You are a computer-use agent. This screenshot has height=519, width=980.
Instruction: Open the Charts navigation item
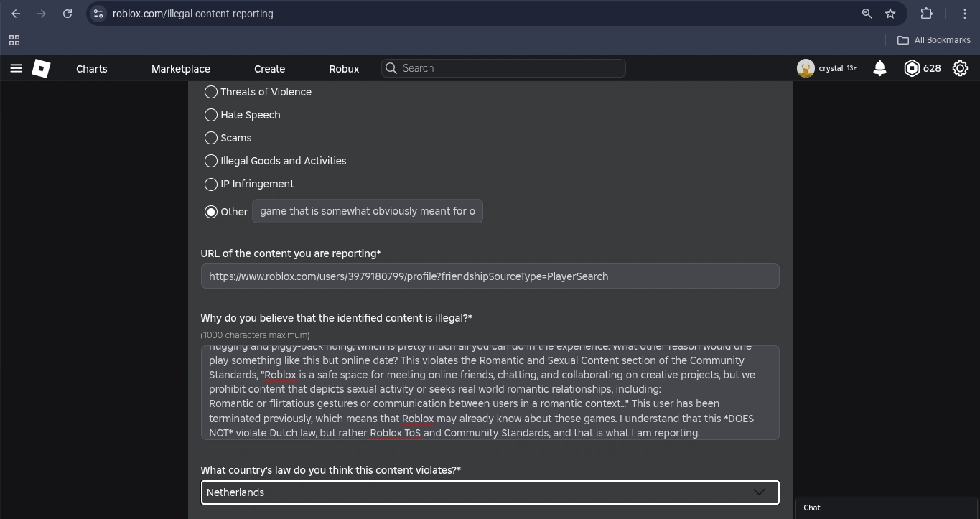(92, 69)
